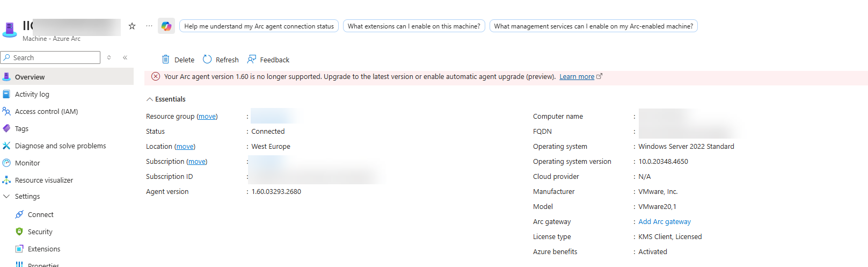Click Windows Server 2022 Standard value
The width and height of the screenshot is (868, 267).
click(687, 146)
